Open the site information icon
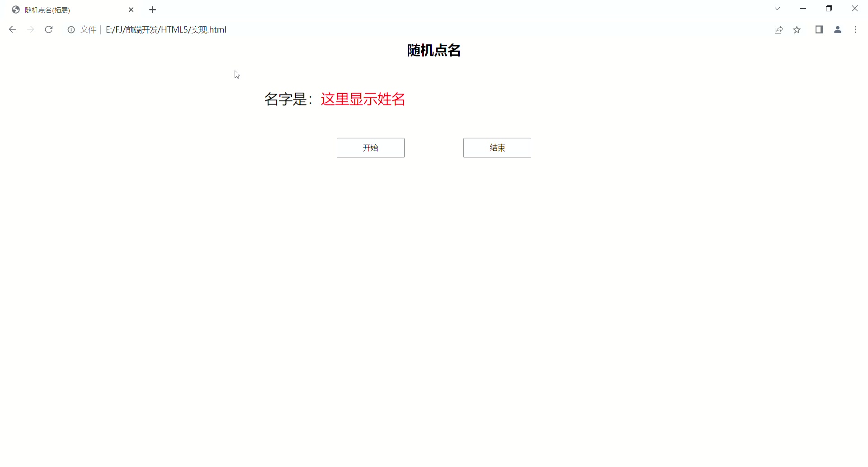Viewport: 868px width, 467px height. coord(71,30)
